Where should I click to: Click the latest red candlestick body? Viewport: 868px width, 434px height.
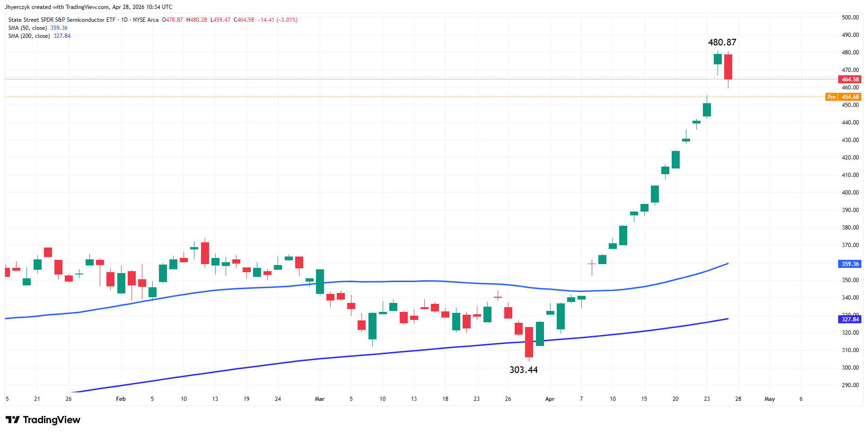pyautogui.click(x=728, y=67)
